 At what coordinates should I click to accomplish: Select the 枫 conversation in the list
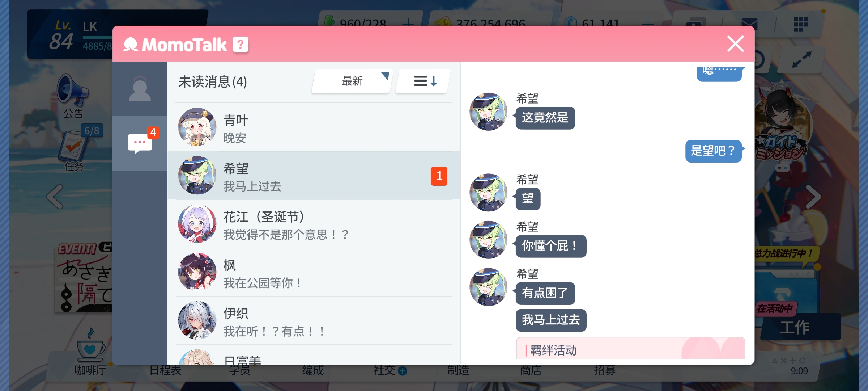point(314,272)
